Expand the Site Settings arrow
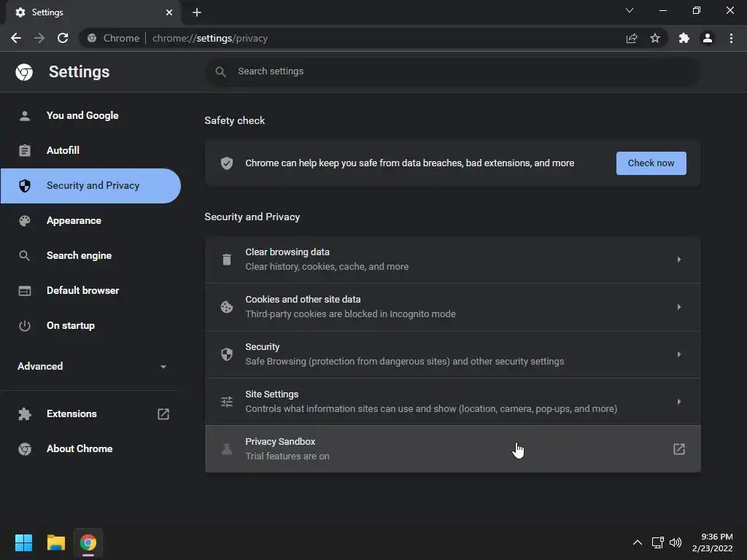This screenshot has height=560, width=747. click(x=679, y=402)
